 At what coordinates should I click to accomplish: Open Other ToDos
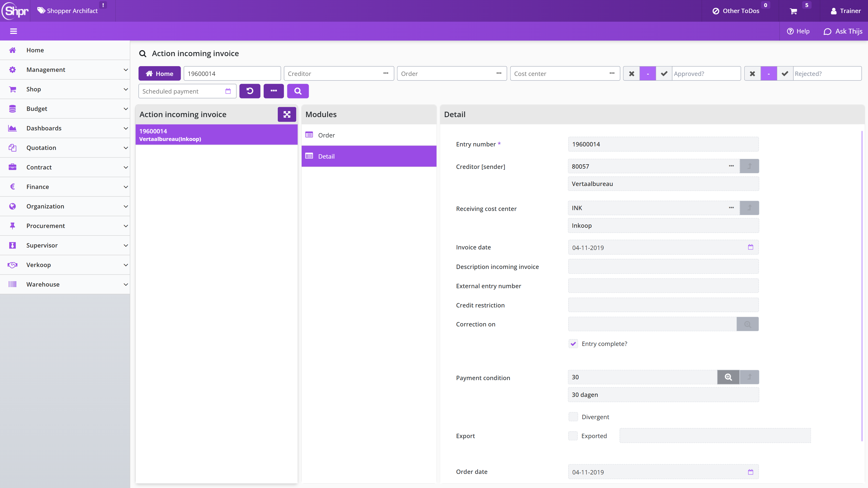(x=736, y=11)
